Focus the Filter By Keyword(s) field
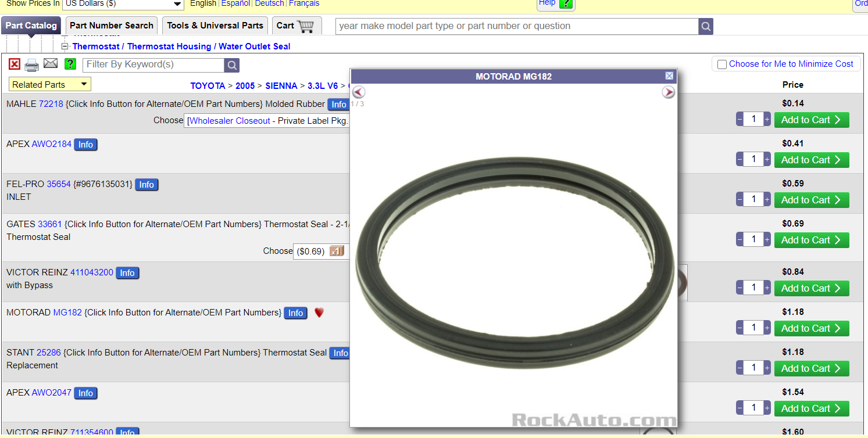The image size is (868, 438). point(153,65)
